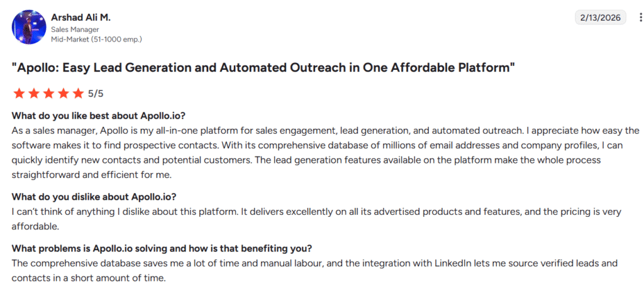Click the first rating star
644x291 pixels.
click(18, 94)
